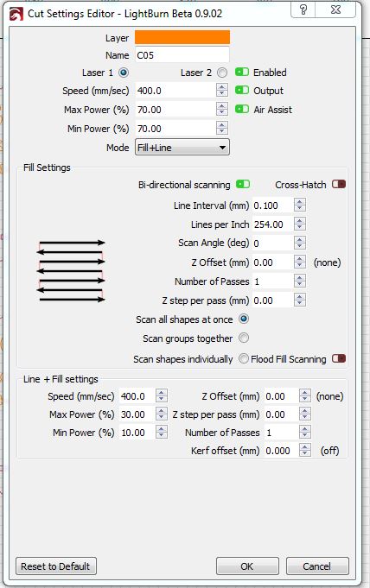Select Scan all shapes at once

click(244, 319)
